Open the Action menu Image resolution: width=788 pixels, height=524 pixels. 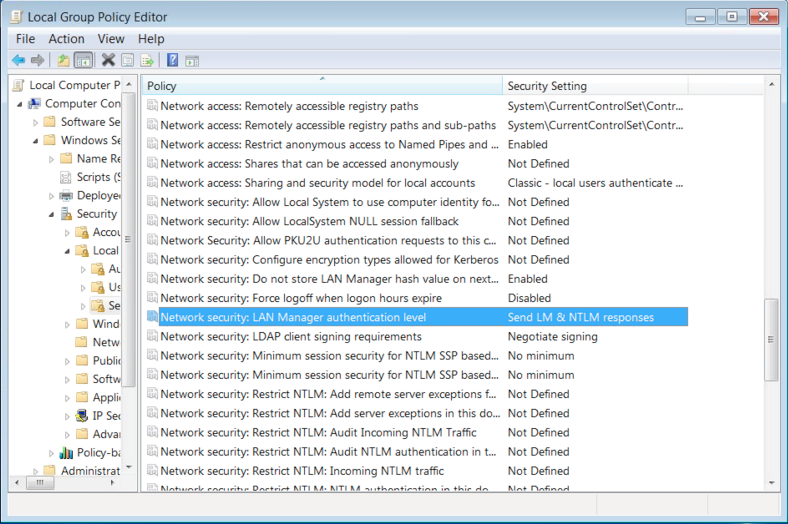pyautogui.click(x=66, y=39)
